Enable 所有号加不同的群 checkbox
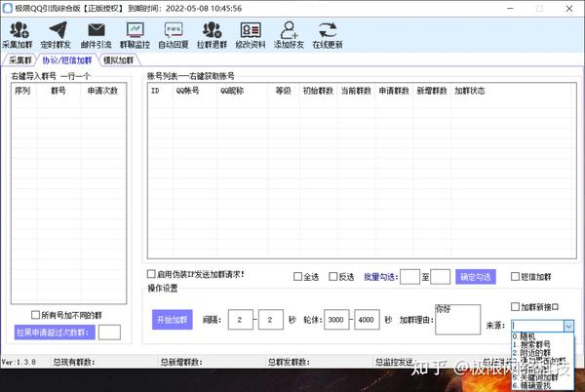The width and height of the screenshot is (585, 392). coord(35,315)
